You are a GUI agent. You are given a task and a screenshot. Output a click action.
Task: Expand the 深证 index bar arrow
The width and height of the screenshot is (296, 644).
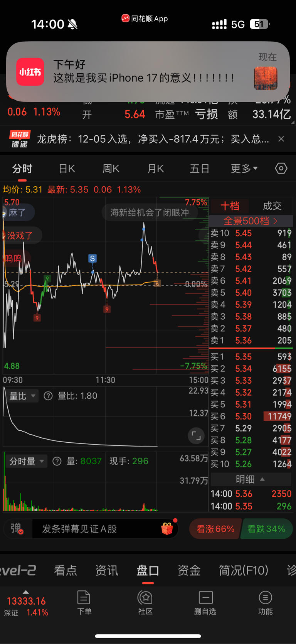(26, 592)
